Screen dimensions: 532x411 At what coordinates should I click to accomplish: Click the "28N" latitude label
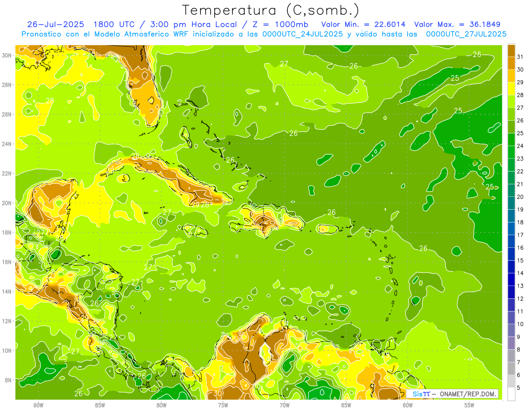coord(7,85)
